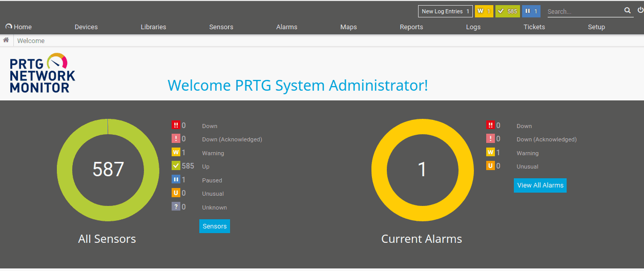The width and height of the screenshot is (644, 271).
Task: Click the Paused icon in All Sensors
Action: click(x=176, y=179)
